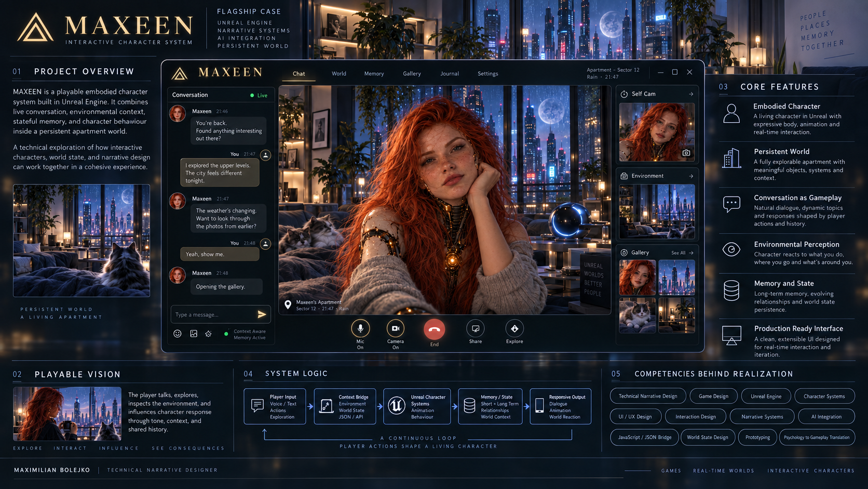Click the attach image icon below message box

coord(194,334)
